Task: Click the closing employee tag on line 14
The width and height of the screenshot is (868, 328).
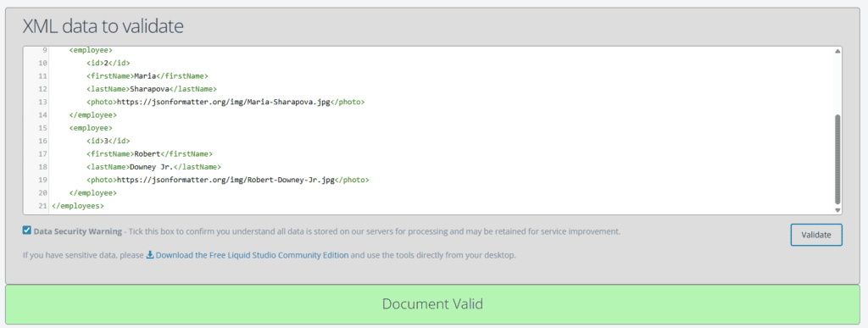Action: coord(93,115)
